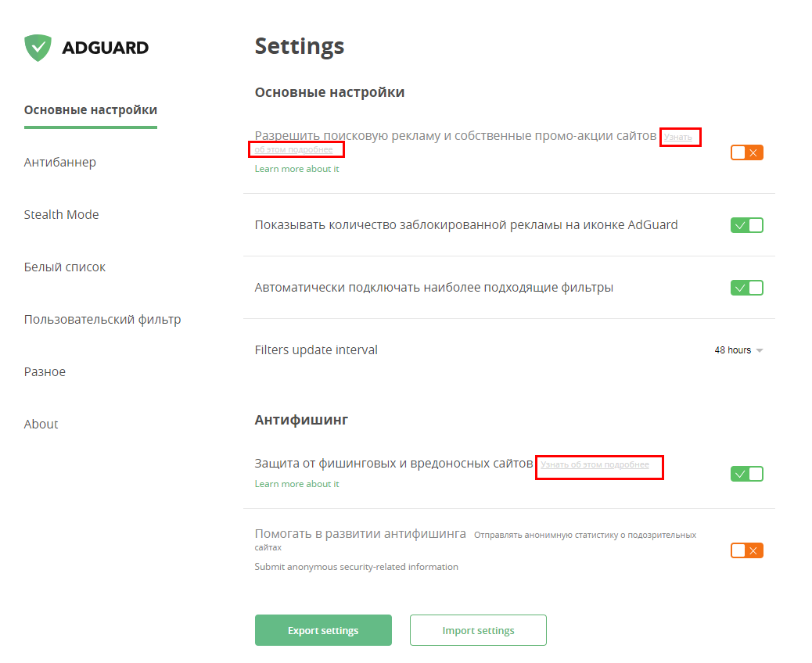Click the AdGuard shield logo

tap(38, 47)
